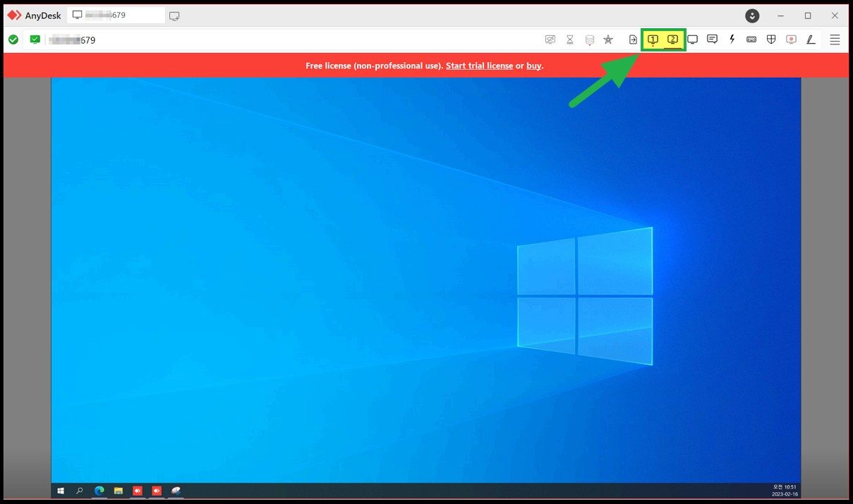Select the session tab ending in 679

(116, 15)
